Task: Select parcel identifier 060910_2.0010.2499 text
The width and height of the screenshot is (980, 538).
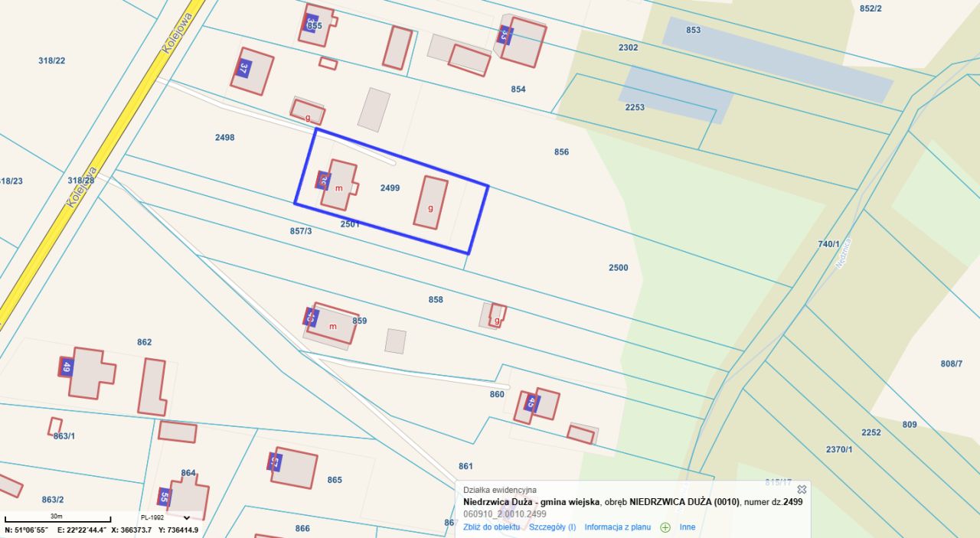Action: click(505, 514)
